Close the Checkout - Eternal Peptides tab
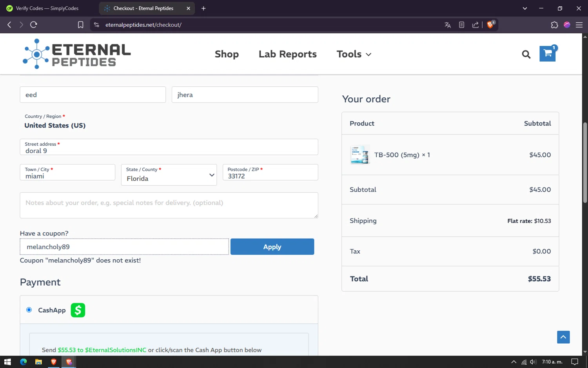 188,8
